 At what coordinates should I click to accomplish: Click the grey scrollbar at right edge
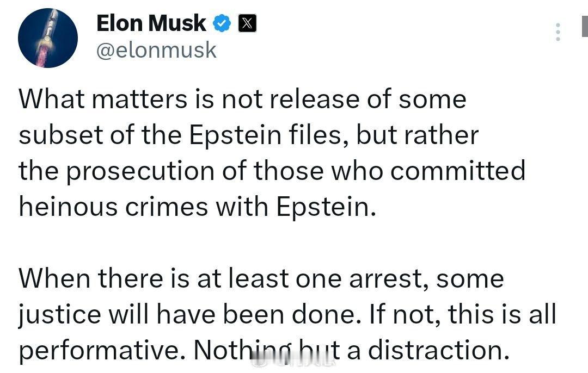click(585, 26)
